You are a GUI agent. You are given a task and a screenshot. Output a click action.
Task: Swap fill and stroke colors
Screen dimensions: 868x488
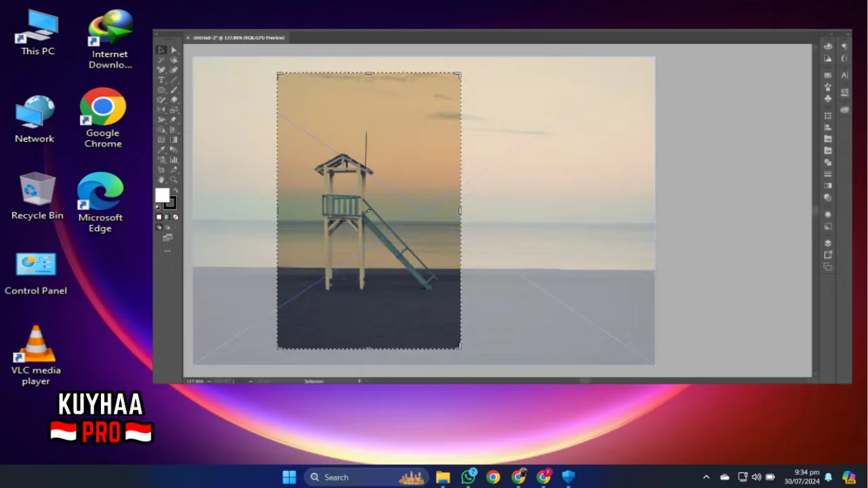(x=175, y=190)
